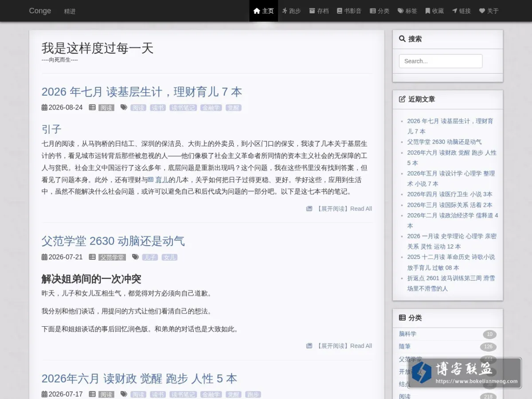Click the 读书 tag in the 2026-08-24 row
Screen dimensions: 532x399
tap(158, 108)
